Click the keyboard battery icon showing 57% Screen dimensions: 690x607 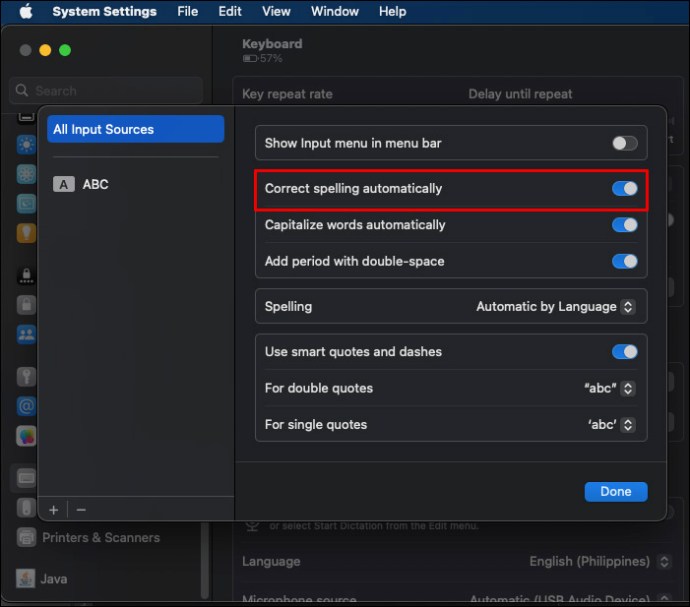coord(250,59)
